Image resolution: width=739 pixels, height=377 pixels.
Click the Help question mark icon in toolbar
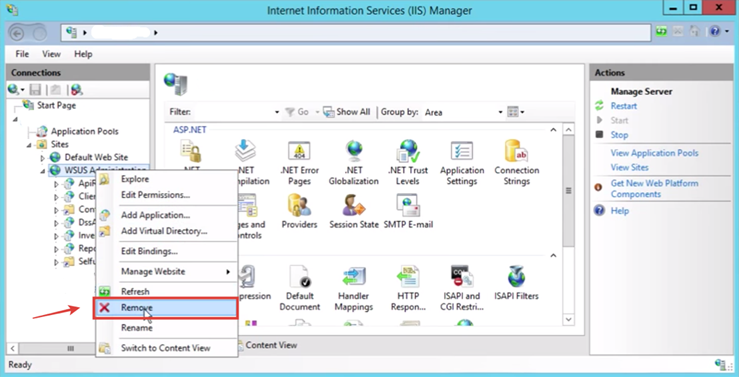pyautogui.click(x=715, y=32)
